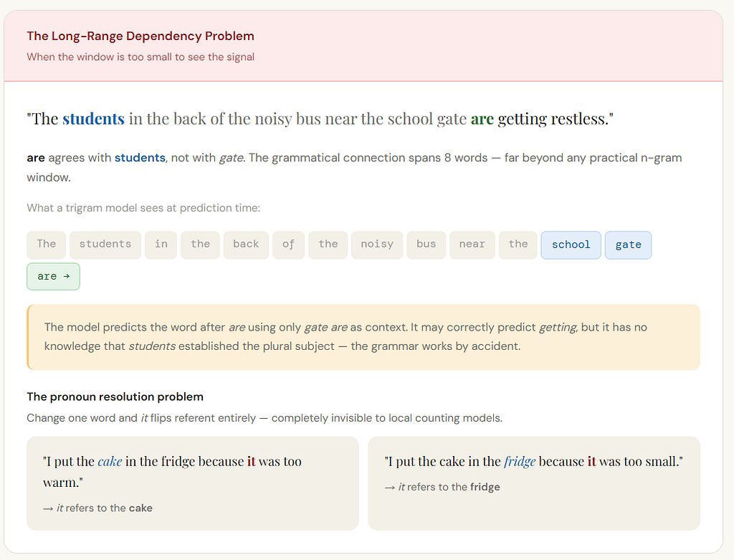This screenshot has height=560, width=734.
Task: Click bold blue 'students' in the quoted sentence
Action: (x=94, y=119)
